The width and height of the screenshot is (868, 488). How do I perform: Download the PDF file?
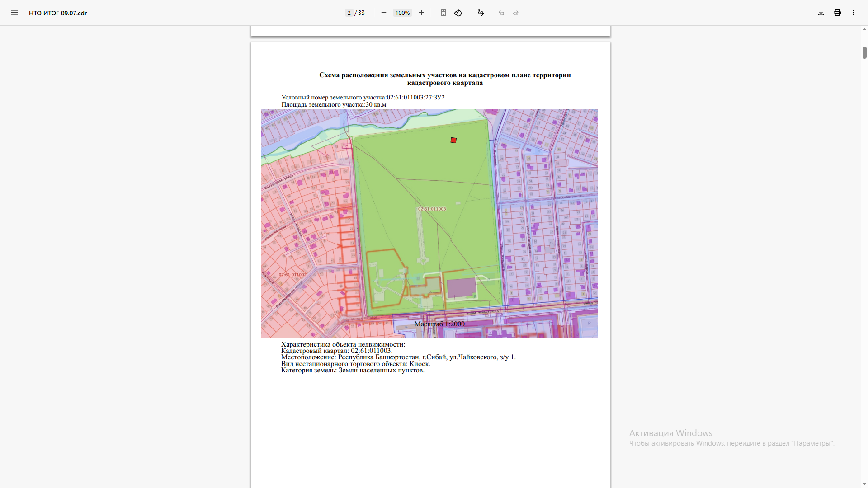pyautogui.click(x=821, y=13)
